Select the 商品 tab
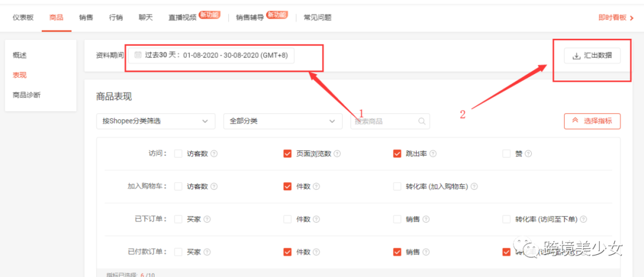 point(56,18)
